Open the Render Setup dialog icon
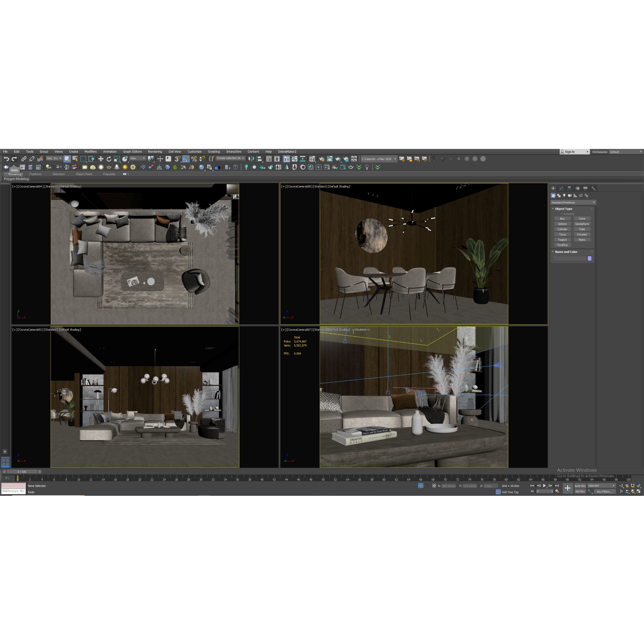 [322, 159]
